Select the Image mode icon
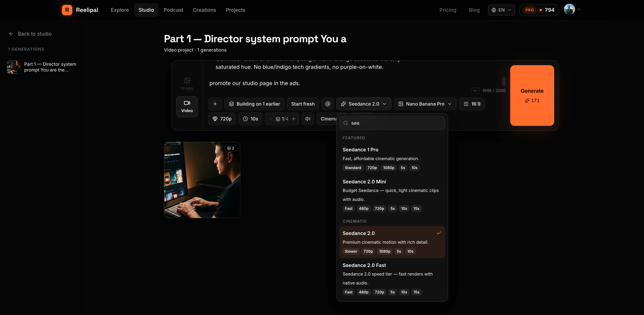The image size is (644, 315). coord(187,84)
